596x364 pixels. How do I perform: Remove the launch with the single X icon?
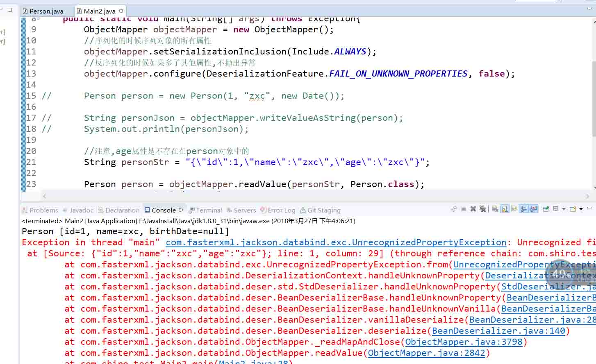pyautogui.click(x=473, y=209)
